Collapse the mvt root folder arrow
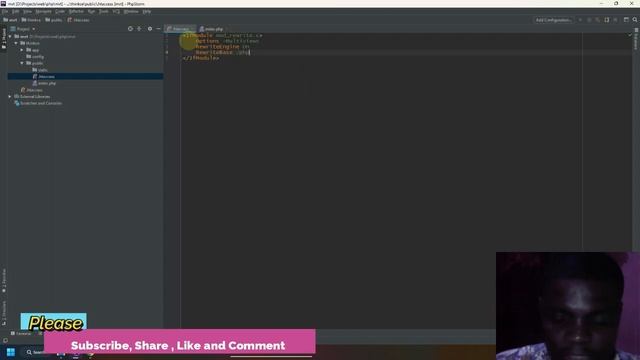This screenshot has height=360, width=640. click(10, 36)
